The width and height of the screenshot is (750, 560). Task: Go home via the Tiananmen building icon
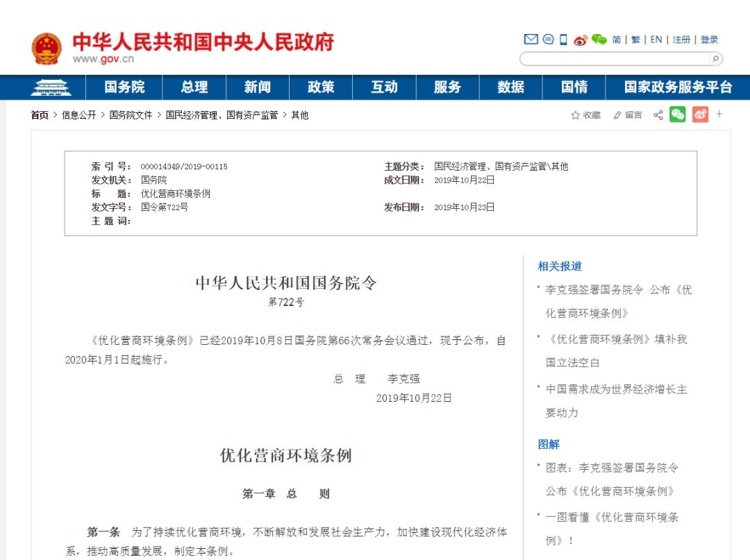coord(51,87)
